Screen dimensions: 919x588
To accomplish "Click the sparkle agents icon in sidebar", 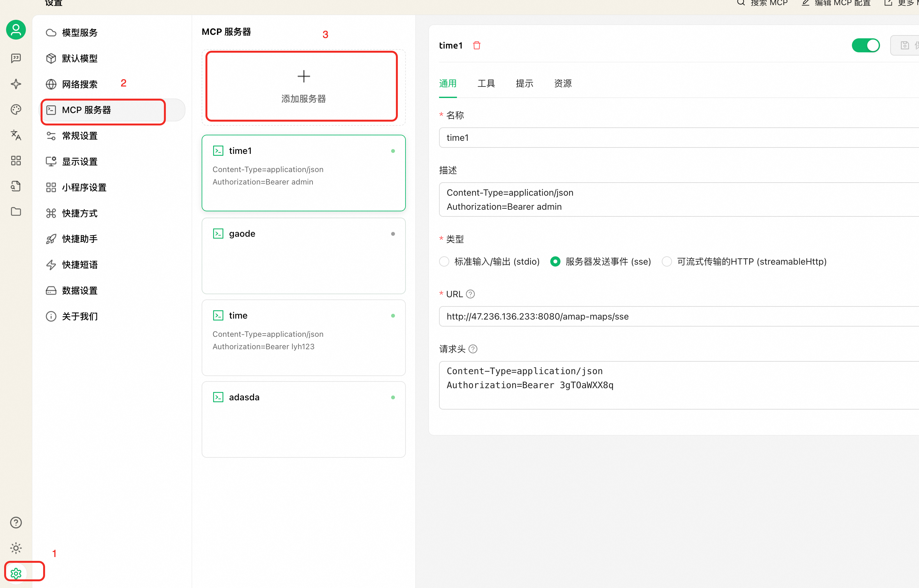I will point(16,84).
